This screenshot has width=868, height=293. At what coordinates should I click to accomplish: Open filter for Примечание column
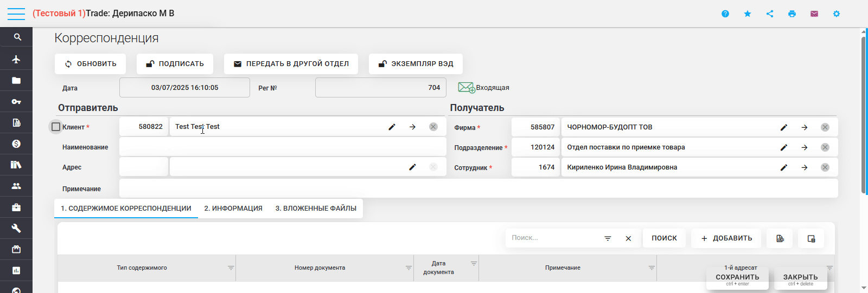pos(652,268)
